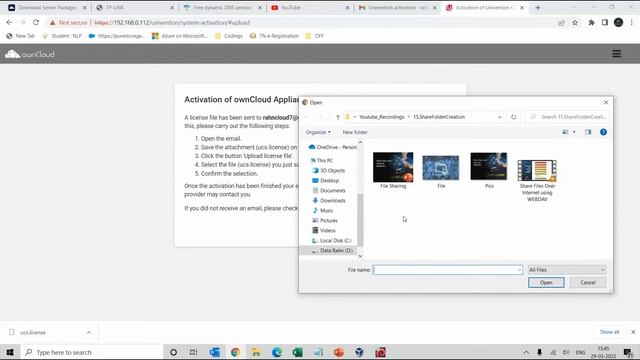
Task: Open the ucs.license downloaded file
Action: 33,332
